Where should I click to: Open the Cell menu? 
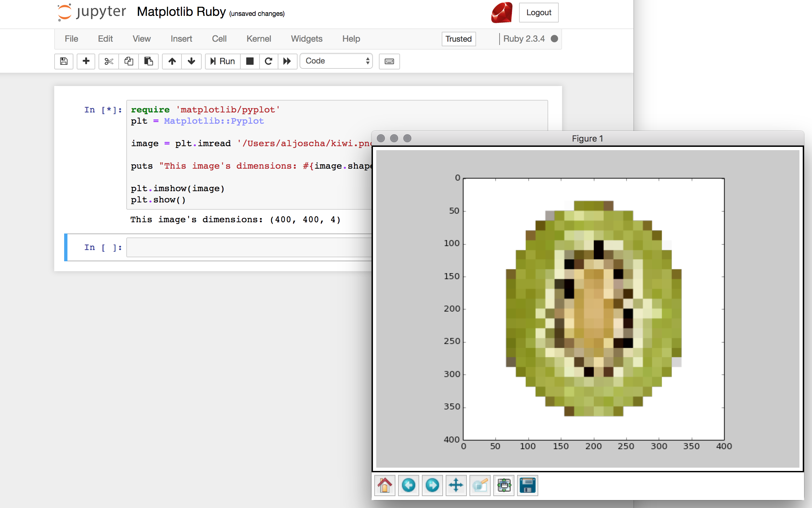(219, 39)
